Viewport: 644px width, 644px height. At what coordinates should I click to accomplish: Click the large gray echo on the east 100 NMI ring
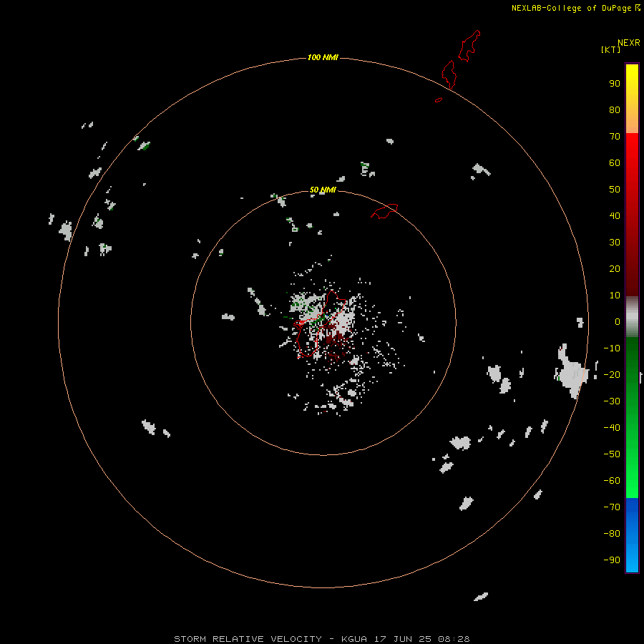click(572, 372)
